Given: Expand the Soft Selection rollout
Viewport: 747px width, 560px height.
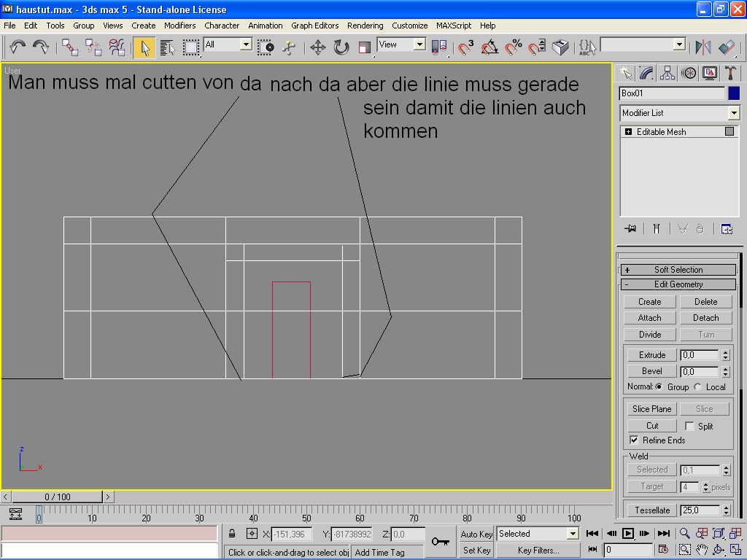Looking at the screenshot, I should coord(678,270).
